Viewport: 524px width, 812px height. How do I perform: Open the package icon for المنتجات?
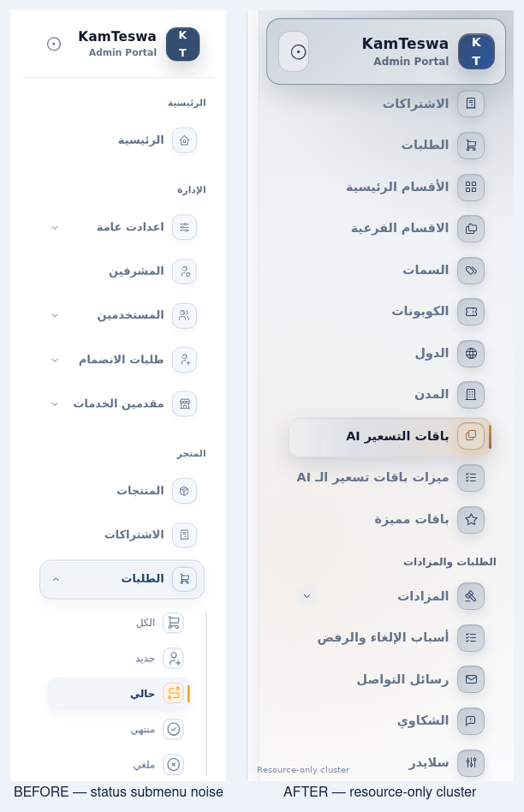coord(184,491)
